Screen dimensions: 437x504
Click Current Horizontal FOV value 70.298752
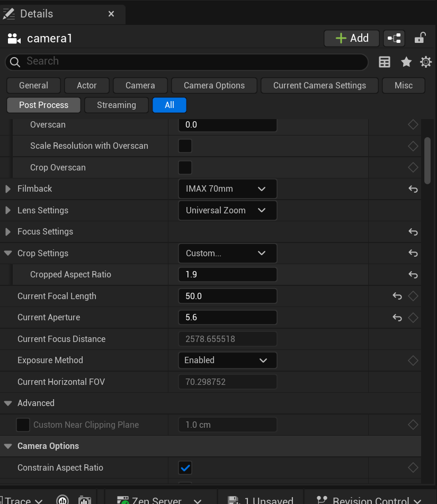(228, 382)
